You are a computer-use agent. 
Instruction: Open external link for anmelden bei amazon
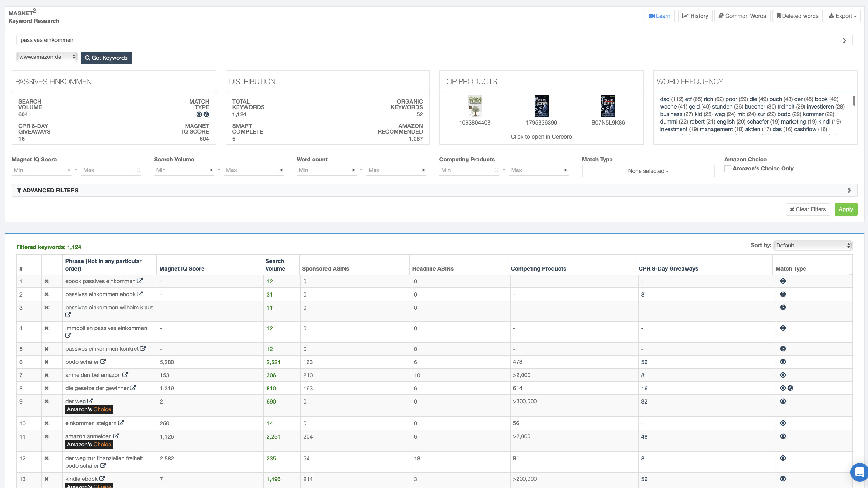pyautogui.click(x=125, y=375)
